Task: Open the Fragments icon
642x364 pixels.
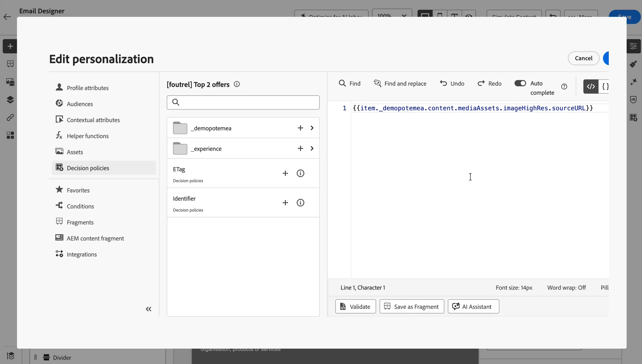Action: [x=59, y=222]
